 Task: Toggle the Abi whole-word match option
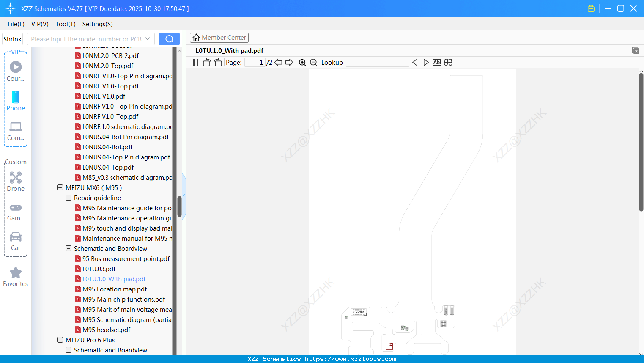click(437, 63)
